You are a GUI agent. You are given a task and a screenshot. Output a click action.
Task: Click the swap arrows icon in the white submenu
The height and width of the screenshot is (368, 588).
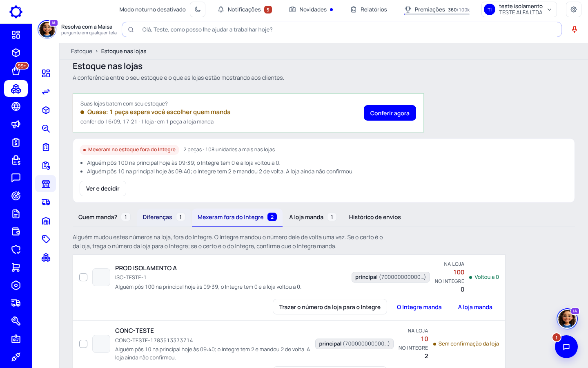click(46, 92)
